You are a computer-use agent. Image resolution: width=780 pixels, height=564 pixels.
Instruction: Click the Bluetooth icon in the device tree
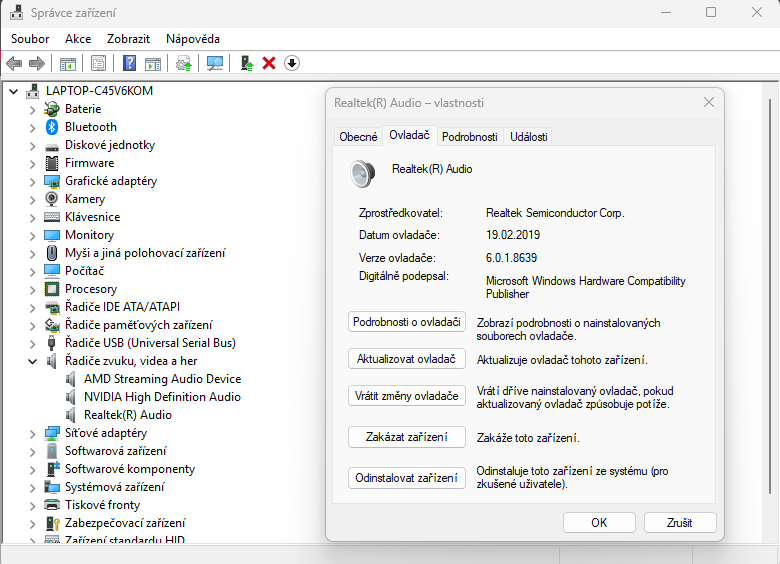pos(53,127)
